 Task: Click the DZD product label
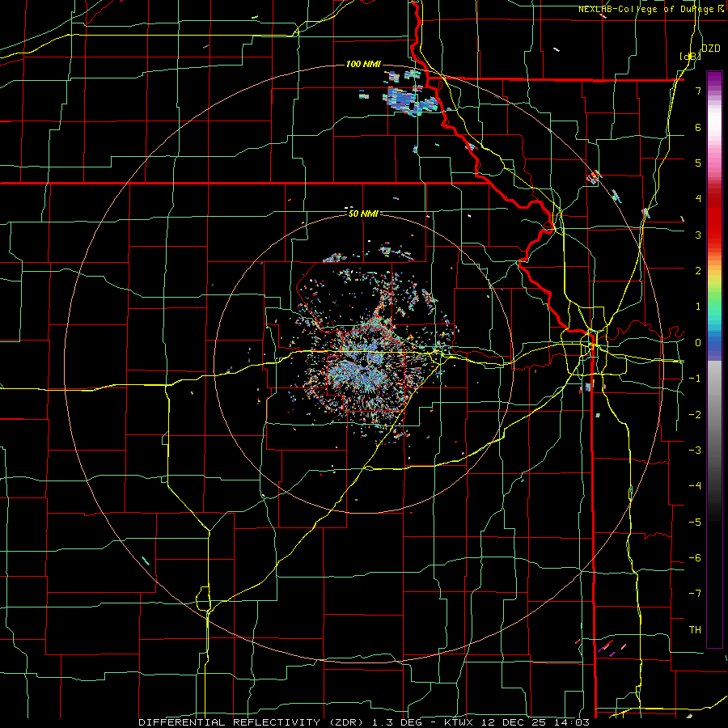(x=710, y=49)
